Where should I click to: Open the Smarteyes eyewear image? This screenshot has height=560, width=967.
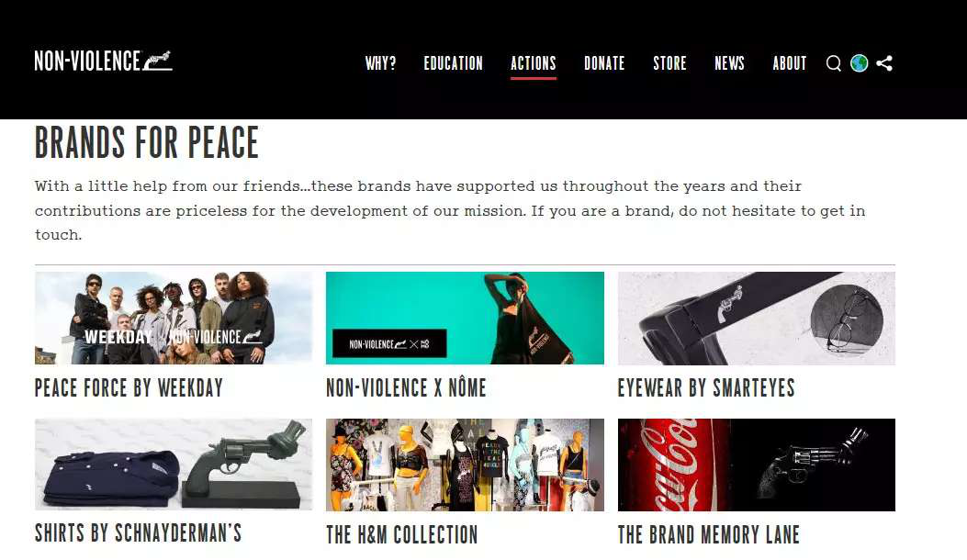[x=756, y=319]
